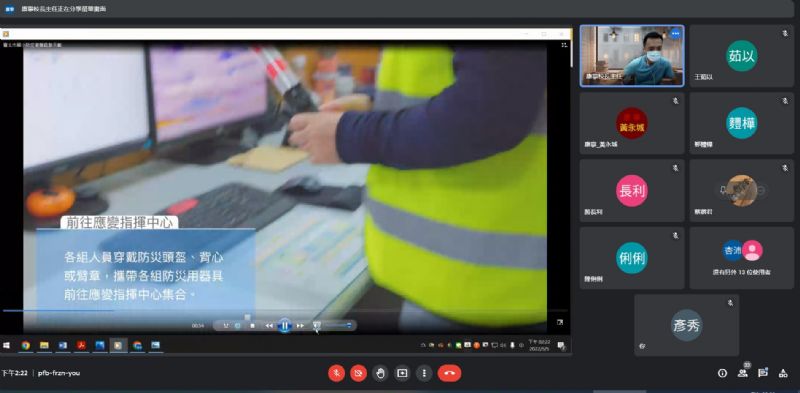This screenshot has height=393, width=800.
Task: Open the in-call chat panel
Action: [x=763, y=373]
